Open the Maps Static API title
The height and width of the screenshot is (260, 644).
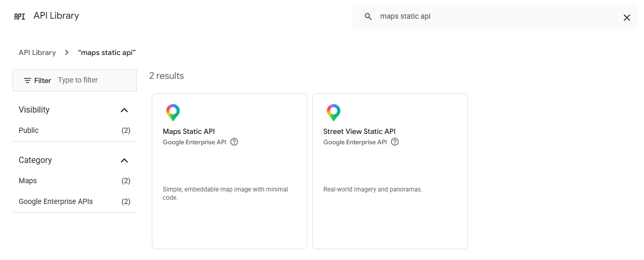point(189,131)
